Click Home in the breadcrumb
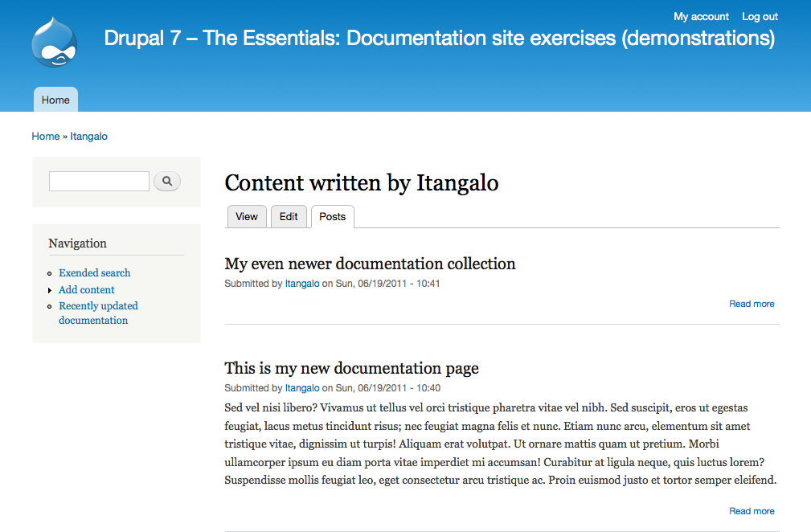The height and width of the screenshot is (532, 811). pos(45,137)
